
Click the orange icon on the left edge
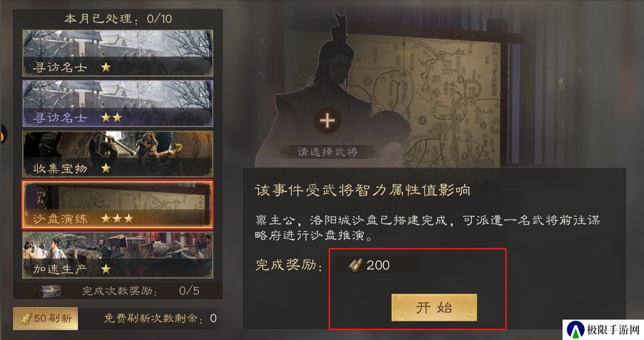point(2,135)
